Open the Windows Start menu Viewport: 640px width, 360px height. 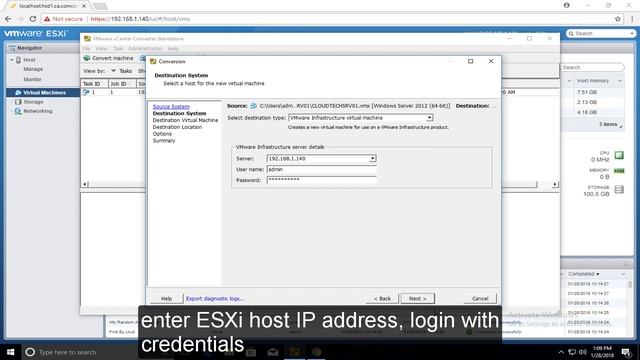point(10,352)
